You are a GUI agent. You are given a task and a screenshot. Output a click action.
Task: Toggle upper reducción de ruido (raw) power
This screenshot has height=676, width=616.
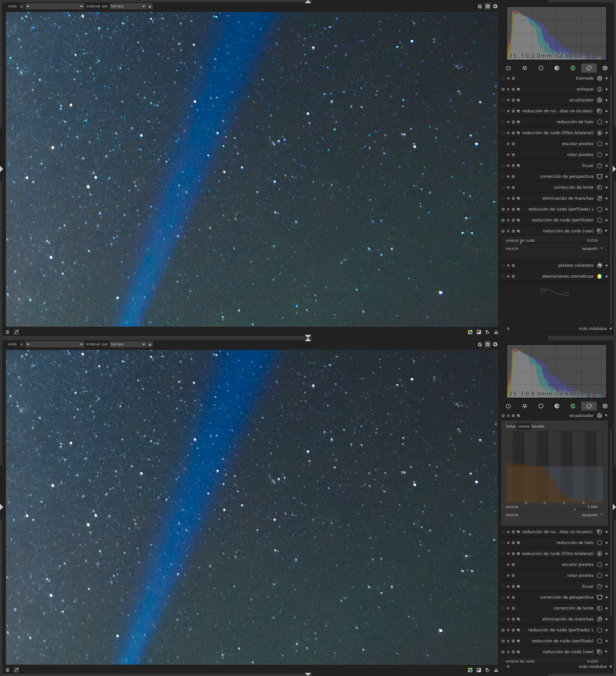[x=503, y=231]
